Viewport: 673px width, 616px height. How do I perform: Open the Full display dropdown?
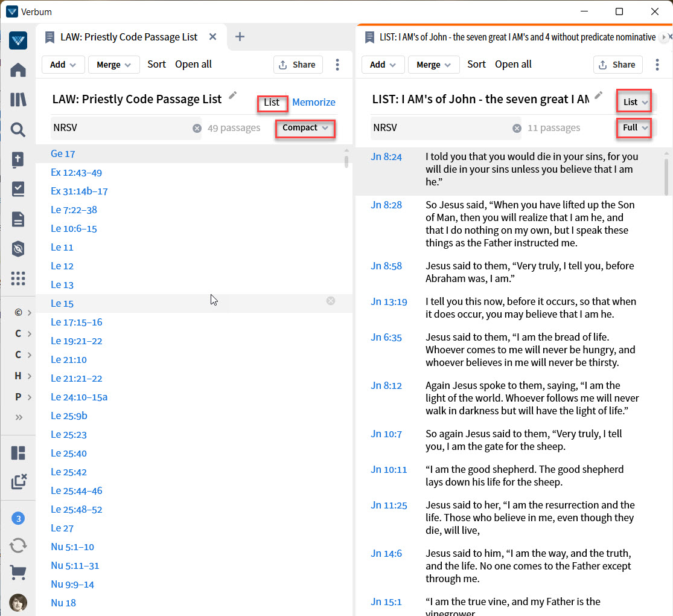(634, 128)
